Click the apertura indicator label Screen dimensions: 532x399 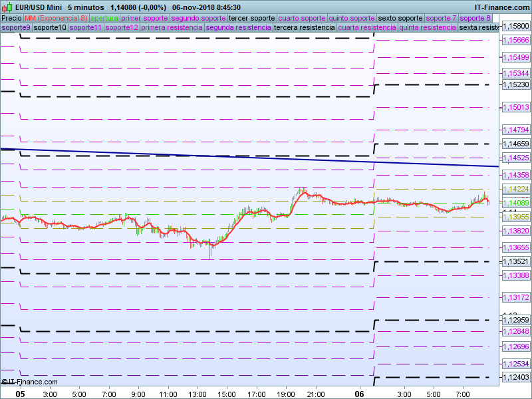pos(104,18)
